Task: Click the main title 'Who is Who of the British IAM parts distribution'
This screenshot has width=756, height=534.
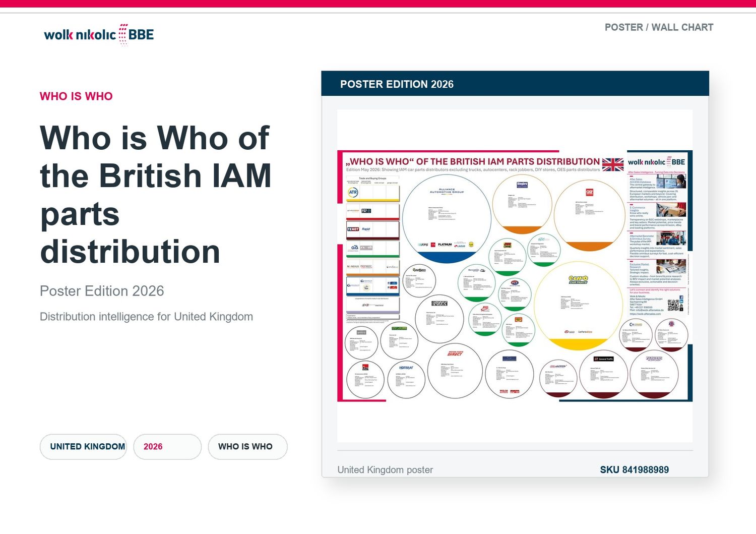Action: [x=156, y=195]
